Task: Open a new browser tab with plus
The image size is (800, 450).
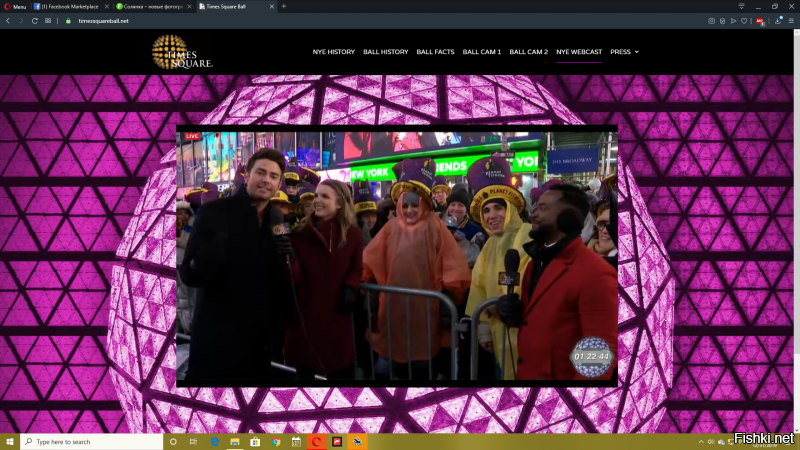Action: (284, 7)
